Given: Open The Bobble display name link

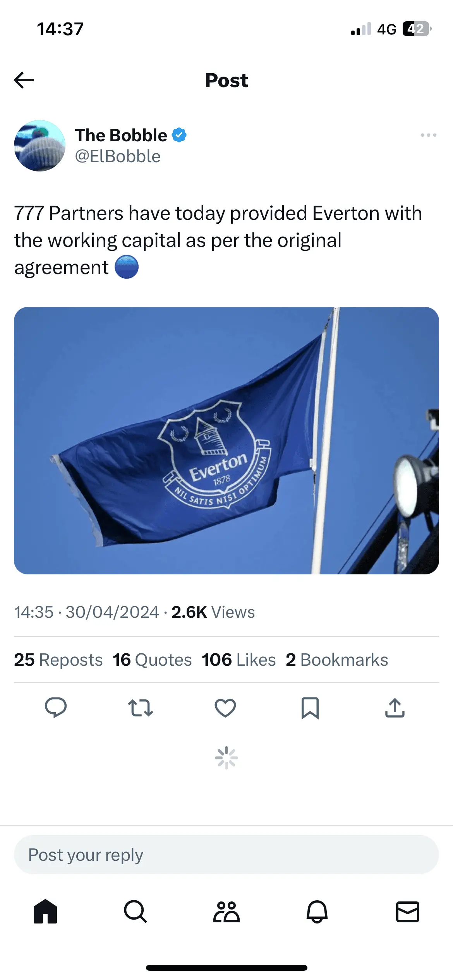Looking at the screenshot, I should pos(121,135).
